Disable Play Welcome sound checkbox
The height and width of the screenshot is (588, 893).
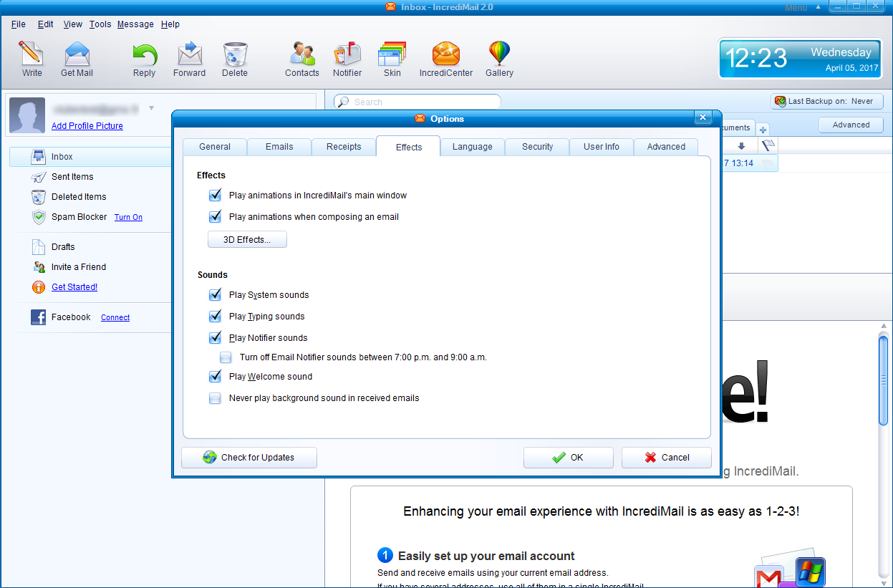pos(215,377)
